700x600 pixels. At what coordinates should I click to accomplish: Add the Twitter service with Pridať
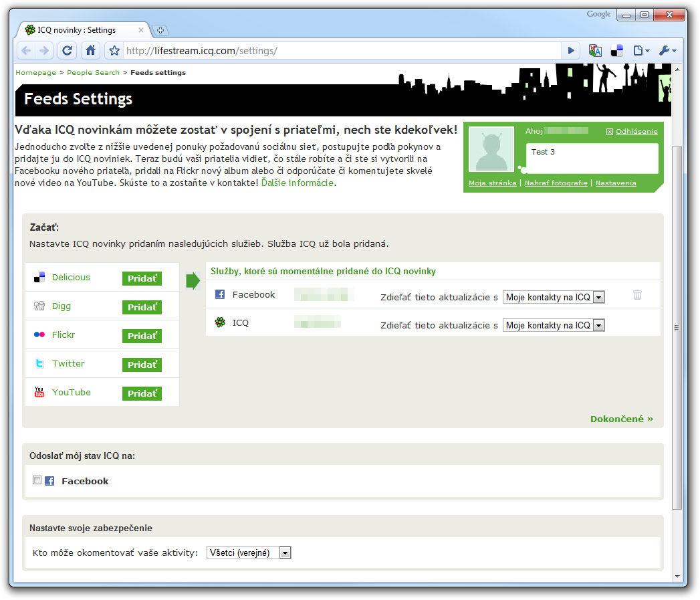point(142,365)
